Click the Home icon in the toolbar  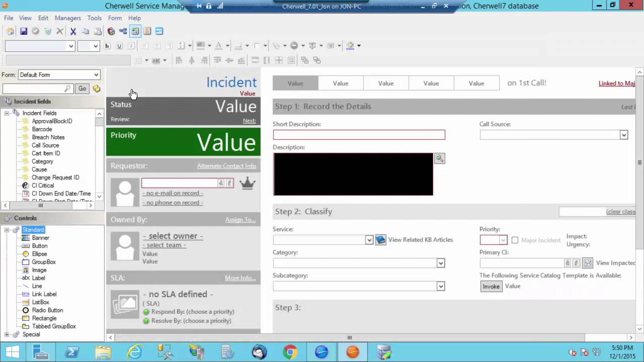click(x=11, y=31)
